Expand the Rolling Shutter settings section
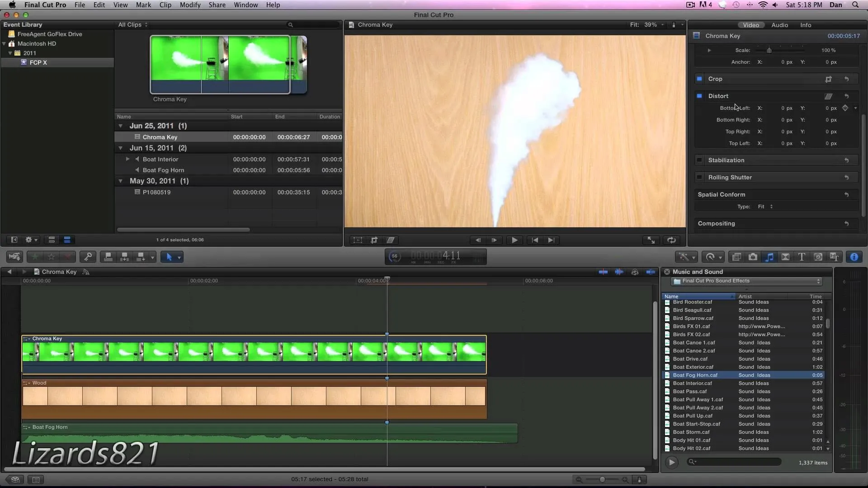This screenshot has height=488, width=868. [x=730, y=177]
